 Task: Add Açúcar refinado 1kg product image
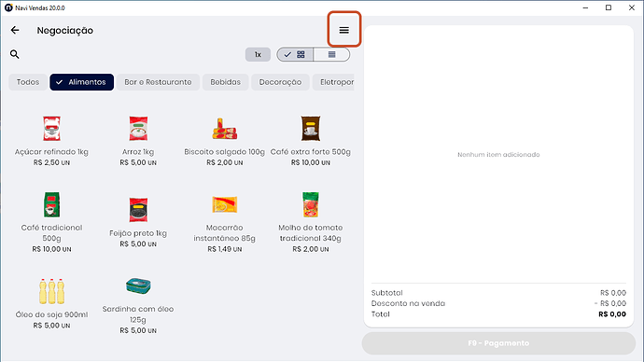tap(51, 129)
